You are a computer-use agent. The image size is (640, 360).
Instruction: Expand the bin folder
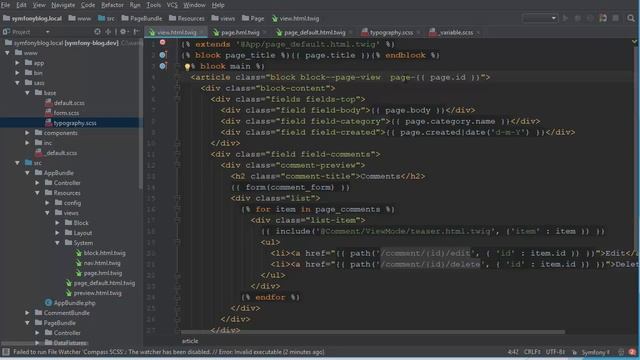click(x=18, y=73)
